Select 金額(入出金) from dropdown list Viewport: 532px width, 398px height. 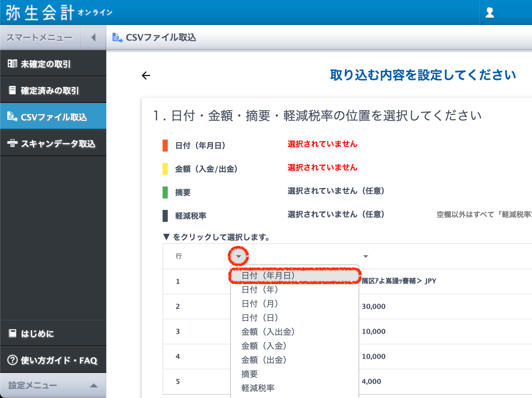[x=268, y=332]
